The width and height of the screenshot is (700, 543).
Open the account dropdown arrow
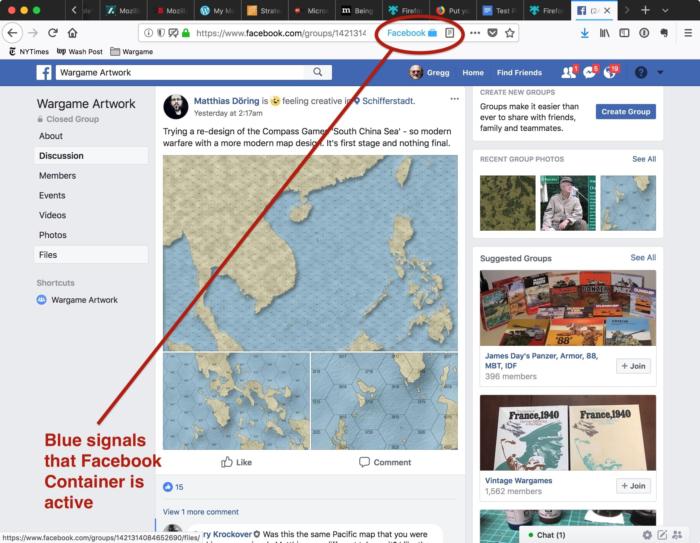[x=660, y=72]
